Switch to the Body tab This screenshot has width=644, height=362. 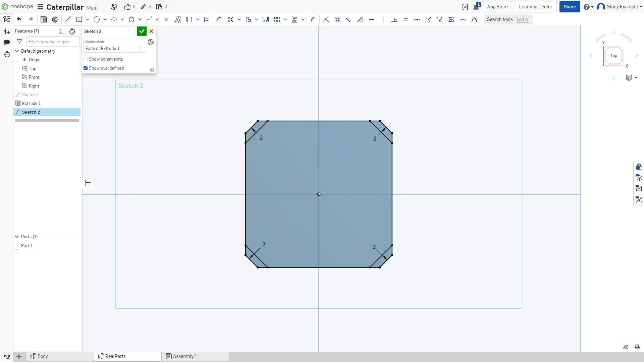60,356
